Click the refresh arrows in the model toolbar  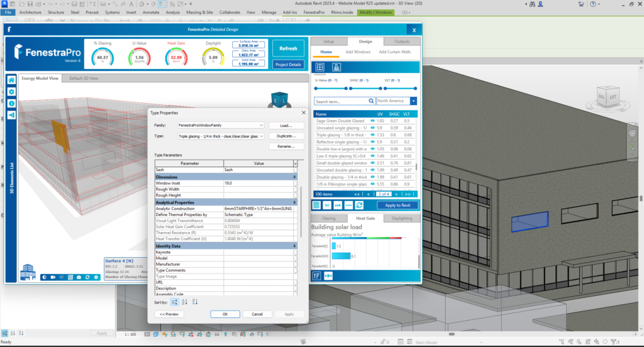pos(87,277)
